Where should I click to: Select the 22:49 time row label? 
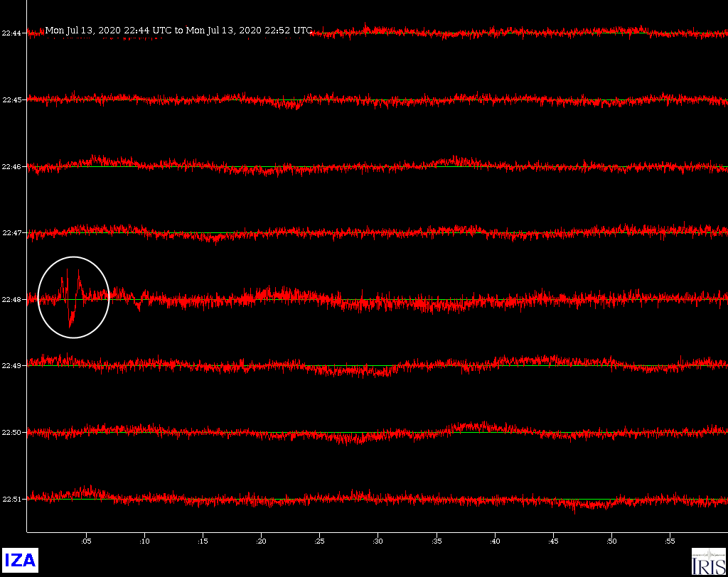pyautogui.click(x=13, y=366)
